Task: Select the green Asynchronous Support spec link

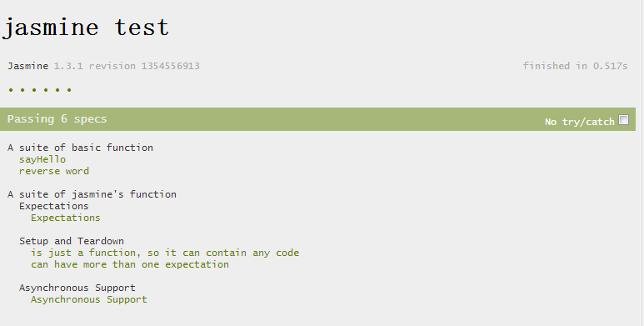Action: coord(88,299)
